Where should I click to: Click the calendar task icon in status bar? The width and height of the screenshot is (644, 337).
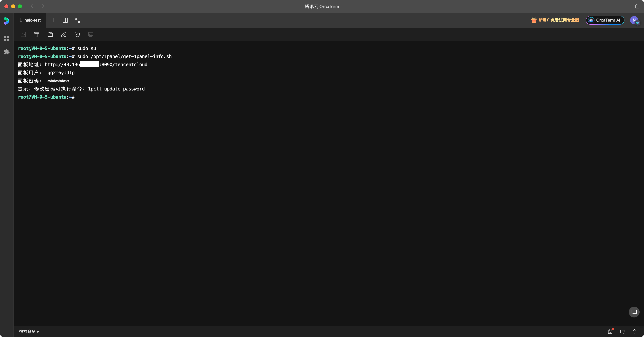pos(610,331)
